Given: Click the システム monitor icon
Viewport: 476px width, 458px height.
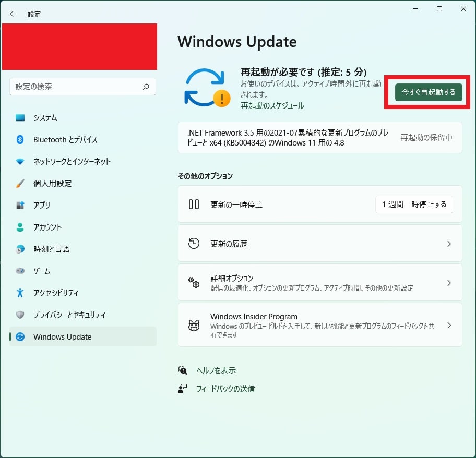Looking at the screenshot, I should (x=20, y=118).
